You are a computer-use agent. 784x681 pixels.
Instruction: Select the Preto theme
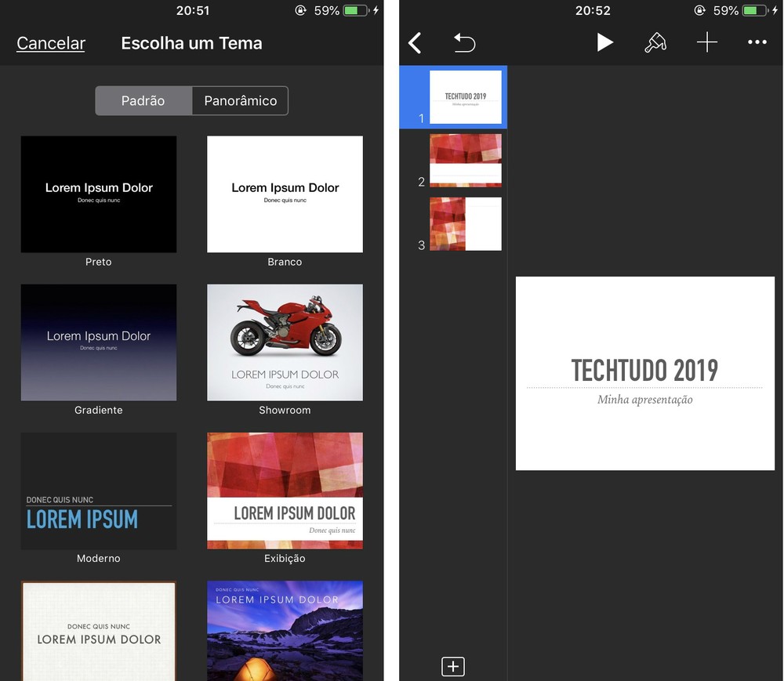tap(98, 194)
